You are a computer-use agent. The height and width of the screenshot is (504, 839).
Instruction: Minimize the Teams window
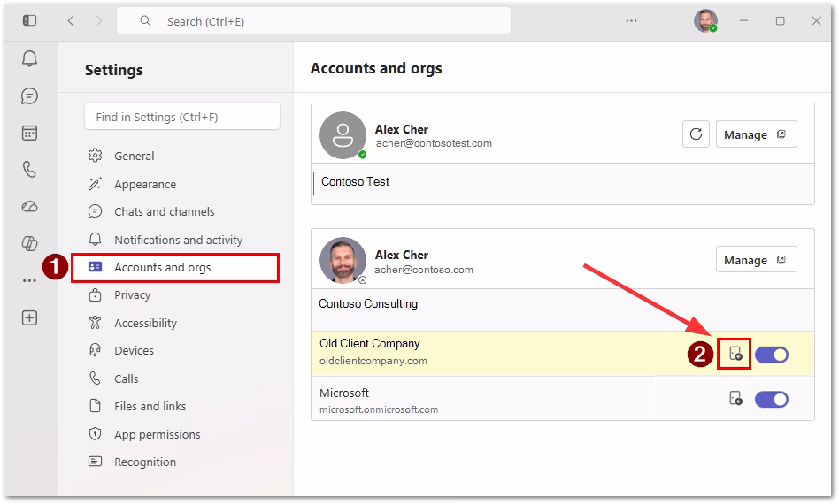coord(743,21)
